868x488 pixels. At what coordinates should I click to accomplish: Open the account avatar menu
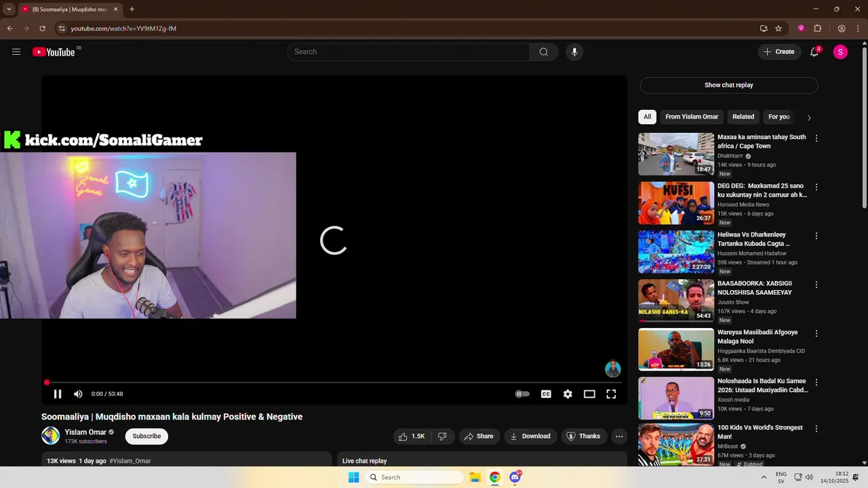point(840,52)
